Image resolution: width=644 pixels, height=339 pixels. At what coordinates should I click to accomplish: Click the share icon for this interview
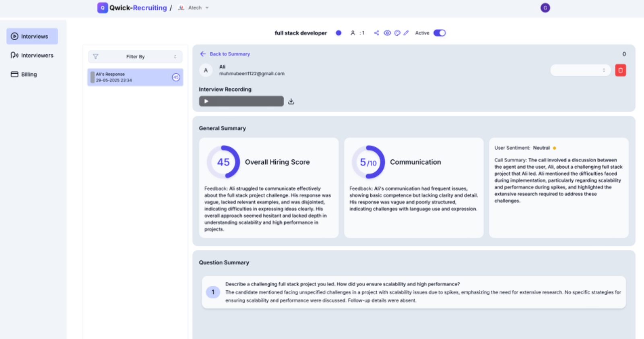tap(376, 33)
